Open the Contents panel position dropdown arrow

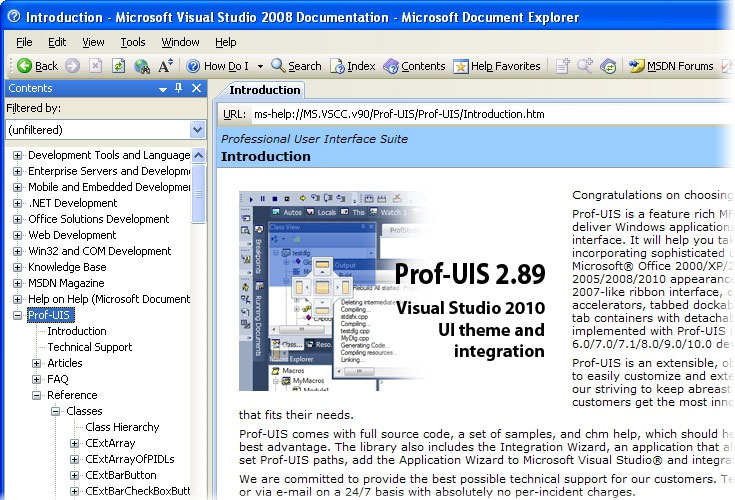pos(163,89)
